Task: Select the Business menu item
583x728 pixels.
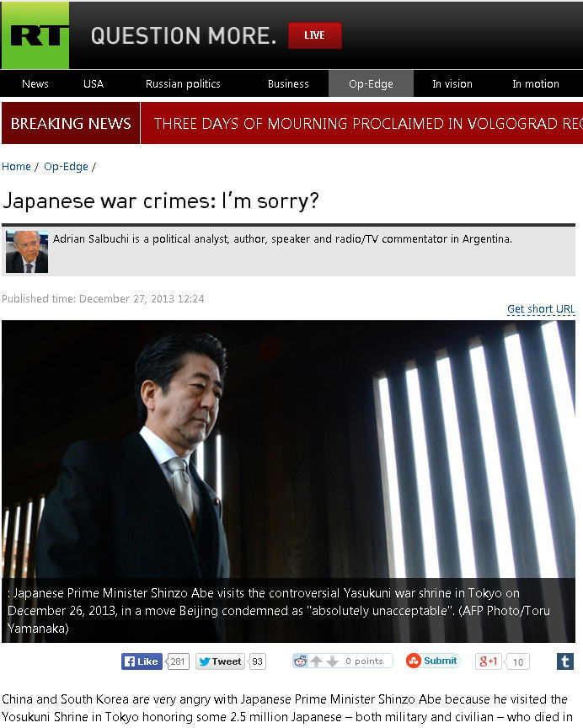Action: [288, 83]
